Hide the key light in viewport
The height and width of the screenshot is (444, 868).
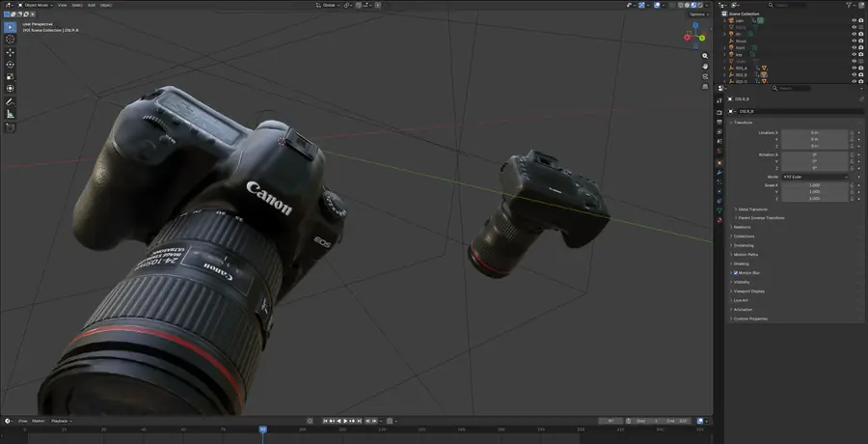854,54
